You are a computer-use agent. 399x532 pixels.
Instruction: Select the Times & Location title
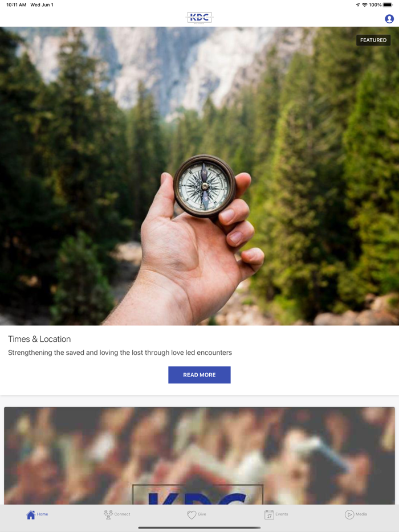click(x=39, y=339)
